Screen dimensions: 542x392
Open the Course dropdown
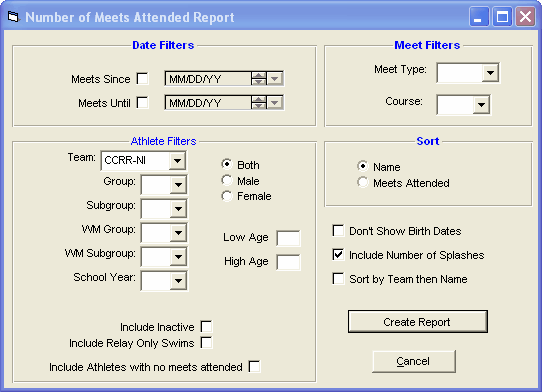point(481,105)
